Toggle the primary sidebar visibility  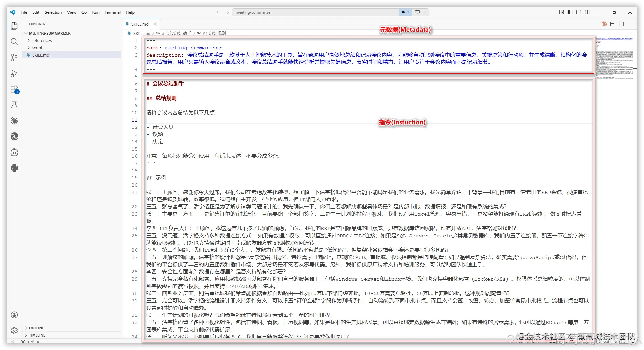click(x=569, y=12)
